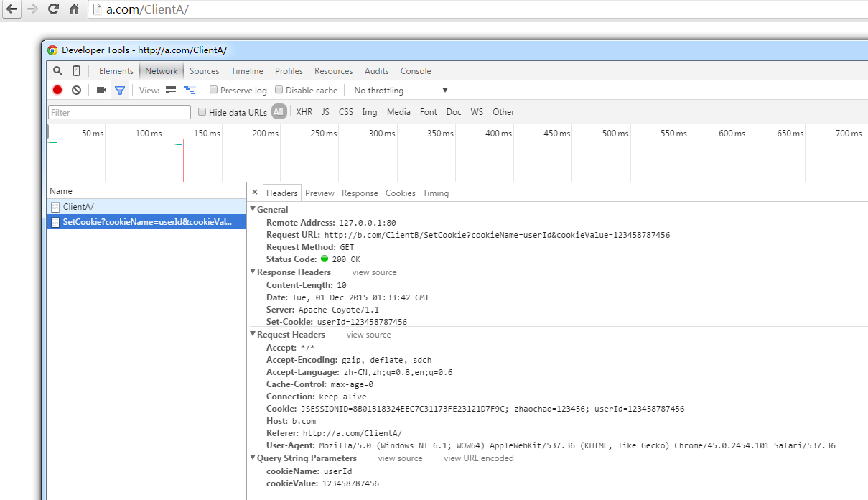Click the view URL encoded link
Screen dimensions: 868x500
pyautogui.click(x=479, y=458)
